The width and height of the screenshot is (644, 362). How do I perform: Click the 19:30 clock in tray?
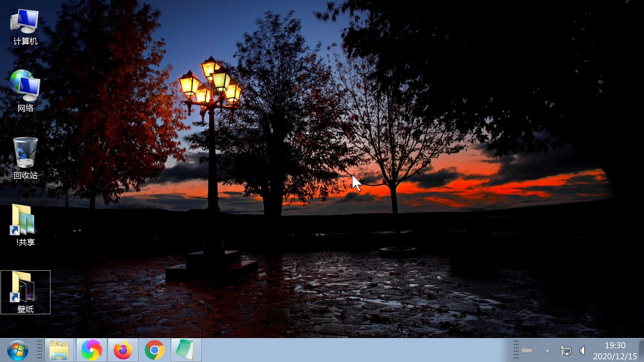click(x=615, y=345)
